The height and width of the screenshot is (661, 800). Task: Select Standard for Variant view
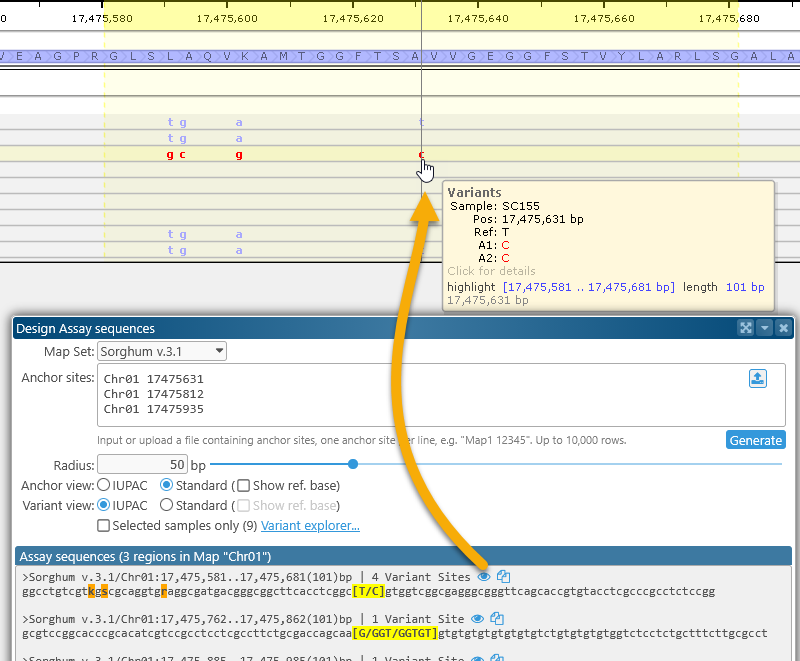pos(167,505)
